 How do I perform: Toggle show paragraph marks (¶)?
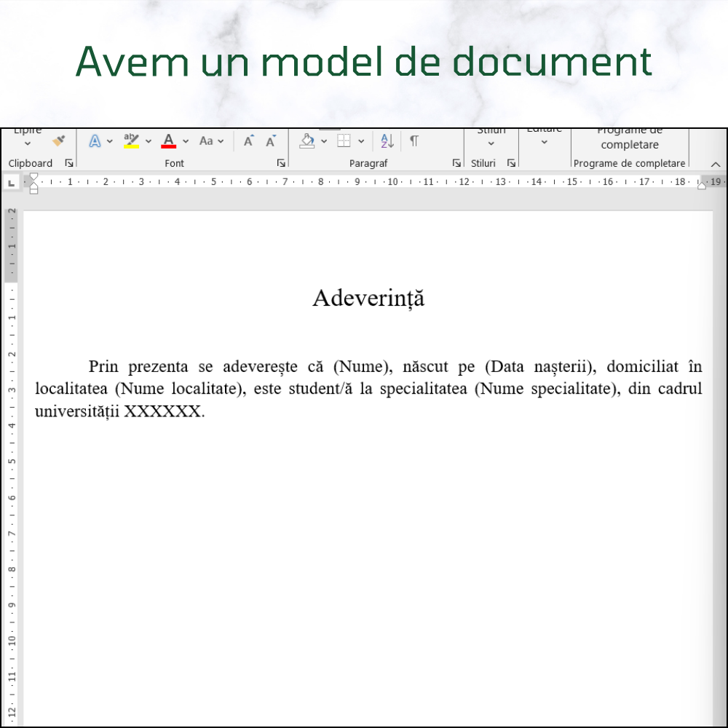pos(414,141)
